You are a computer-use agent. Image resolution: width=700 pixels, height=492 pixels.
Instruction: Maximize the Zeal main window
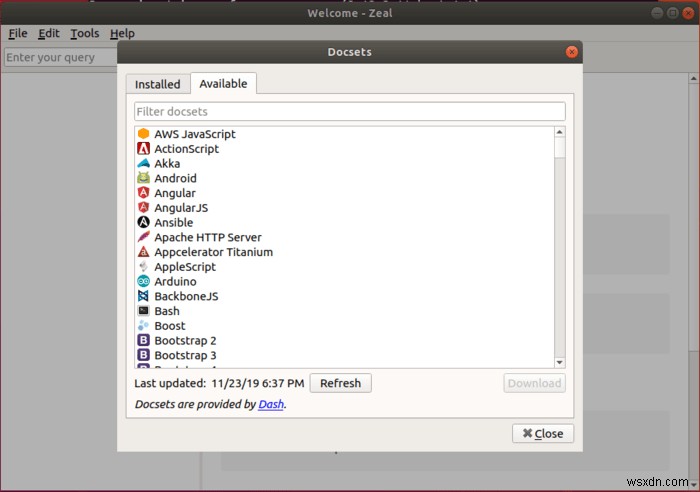coord(673,13)
